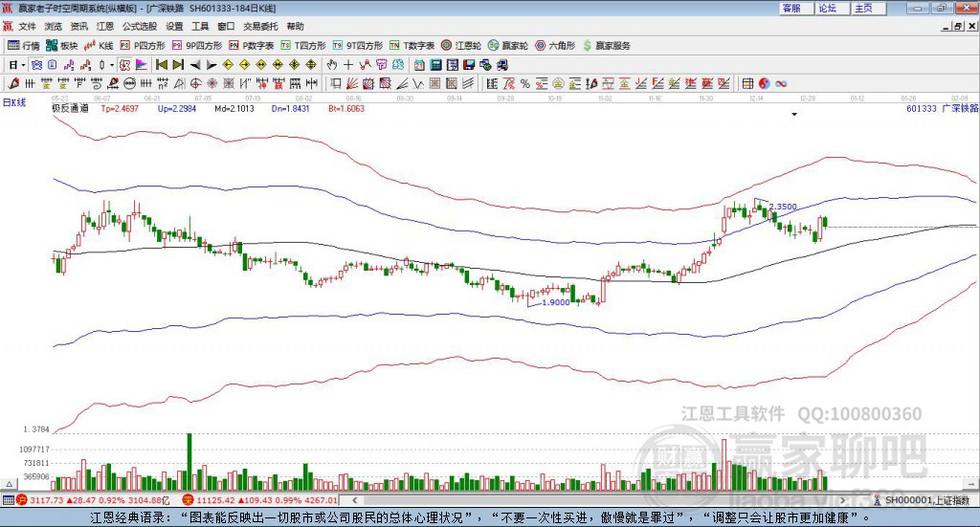Open the 行情 quotes view
The width and height of the screenshot is (980, 527).
[24, 46]
